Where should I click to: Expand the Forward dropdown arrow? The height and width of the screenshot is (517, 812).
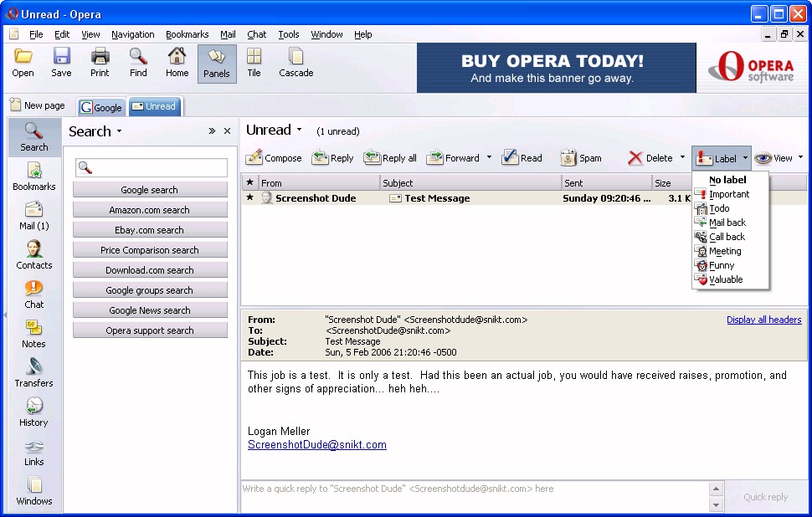pos(489,157)
